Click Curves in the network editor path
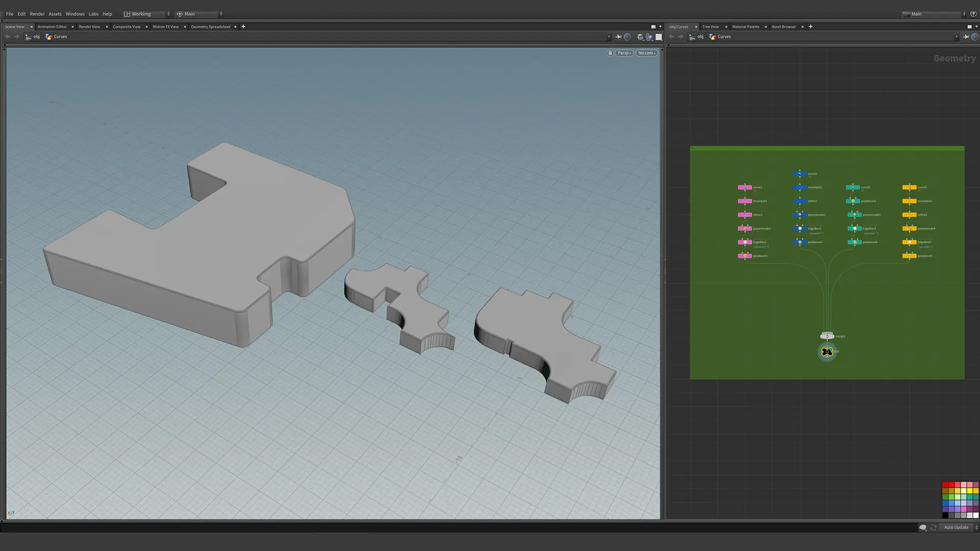This screenshot has height=551, width=980. [720, 37]
